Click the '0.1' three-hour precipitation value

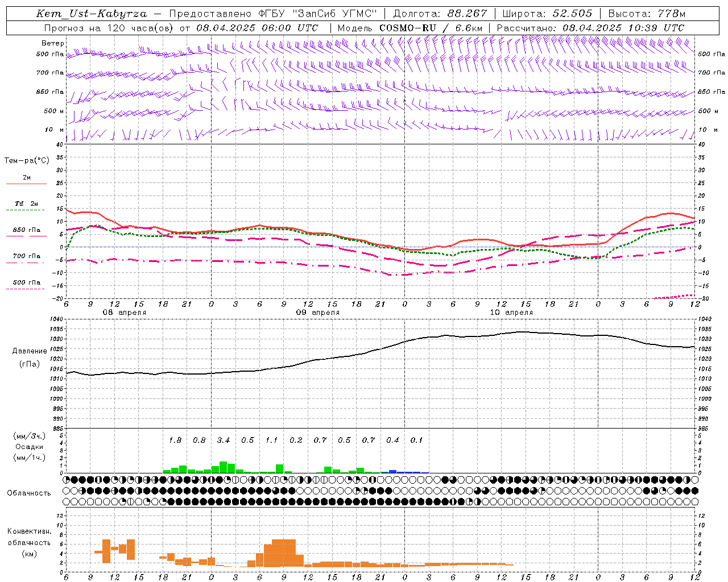[417, 440]
